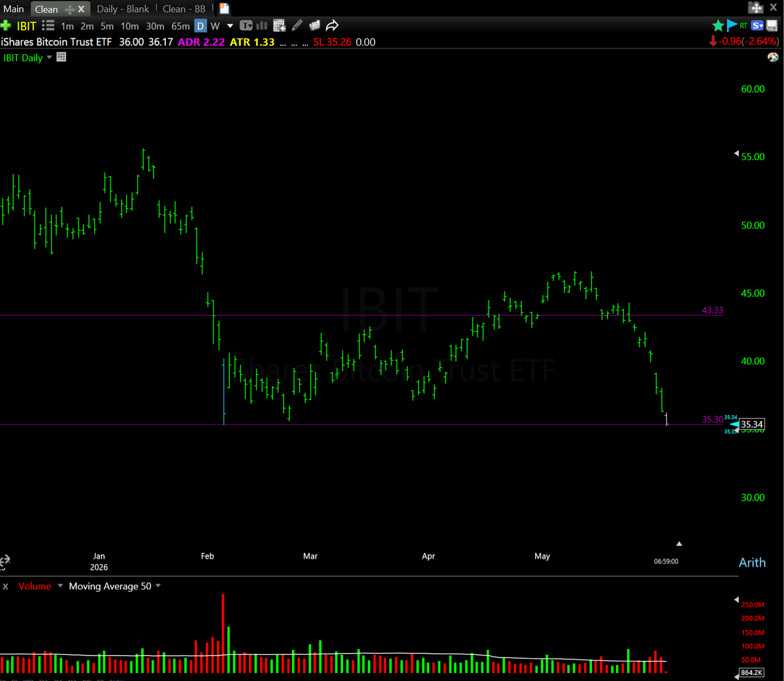Open the IBIT Daily dropdown arrow

click(x=49, y=58)
